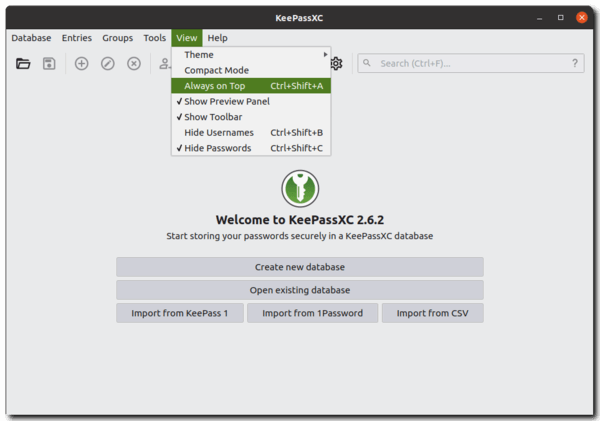Click the add new entry plus icon
The image size is (600, 421).
81,63
